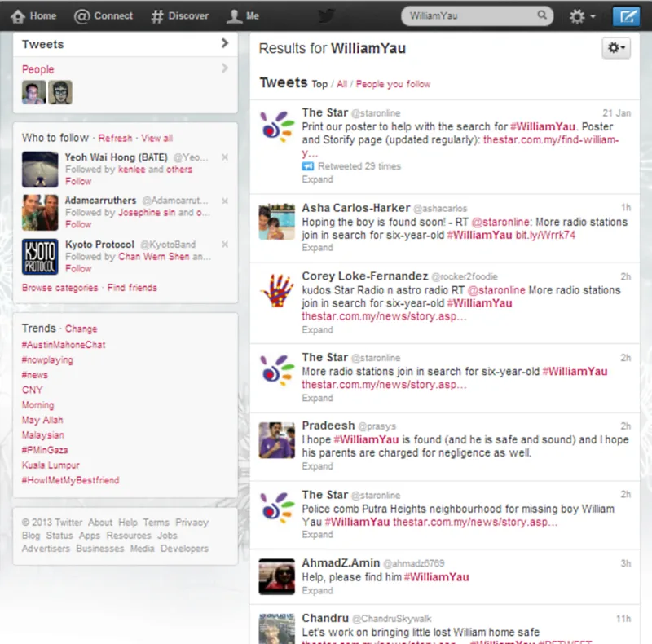Change the trends location
This screenshot has height=644, width=652.
click(81, 329)
